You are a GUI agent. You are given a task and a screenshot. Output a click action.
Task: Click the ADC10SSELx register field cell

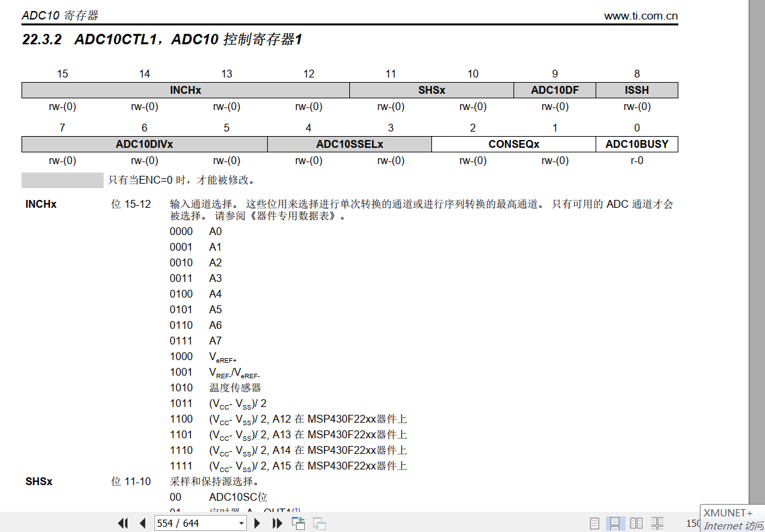pyautogui.click(x=349, y=145)
